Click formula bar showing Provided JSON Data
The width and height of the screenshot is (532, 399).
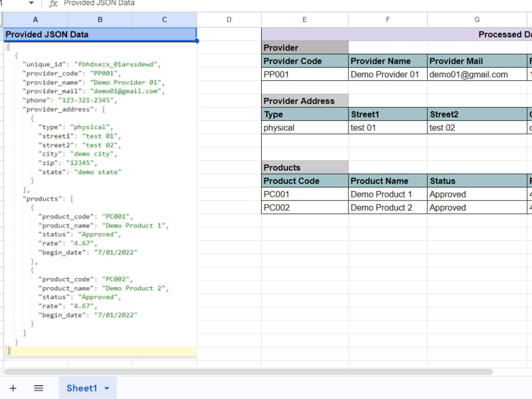tap(99, 3)
